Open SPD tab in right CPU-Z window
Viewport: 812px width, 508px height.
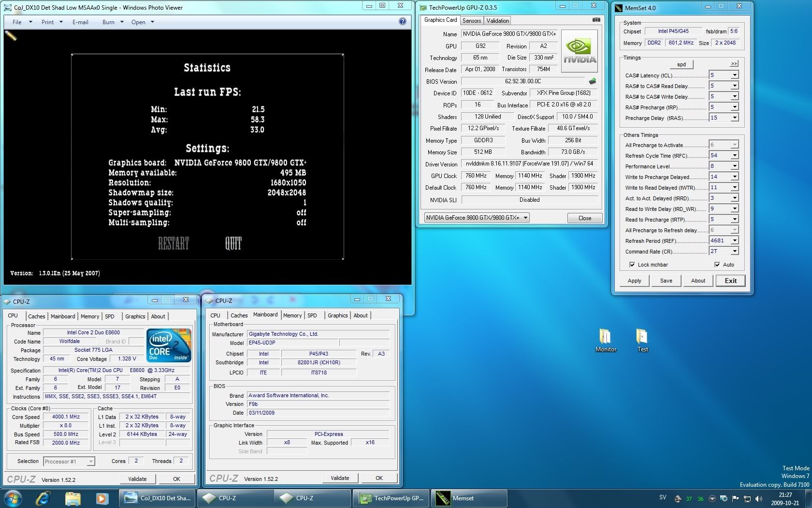coord(312,315)
